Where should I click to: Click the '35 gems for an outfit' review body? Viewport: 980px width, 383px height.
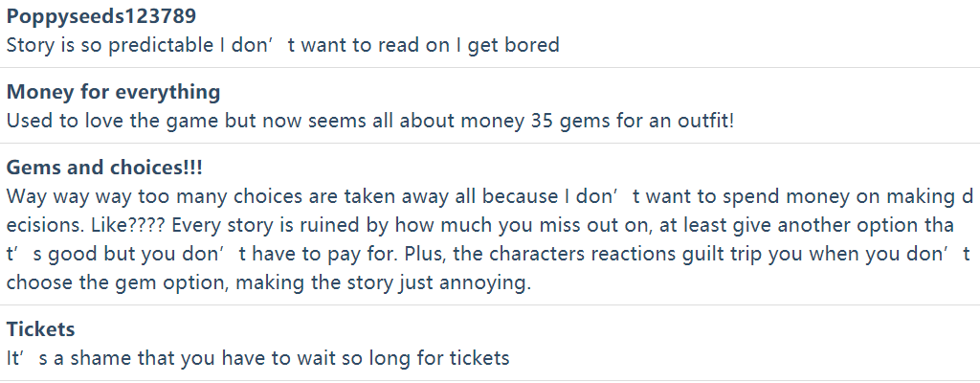pyautogui.click(x=370, y=120)
